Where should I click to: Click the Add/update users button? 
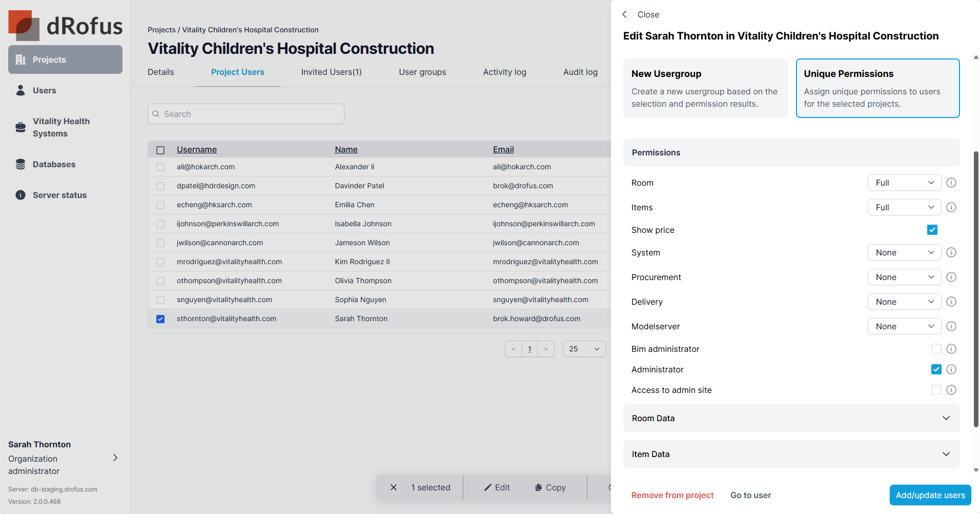930,495
